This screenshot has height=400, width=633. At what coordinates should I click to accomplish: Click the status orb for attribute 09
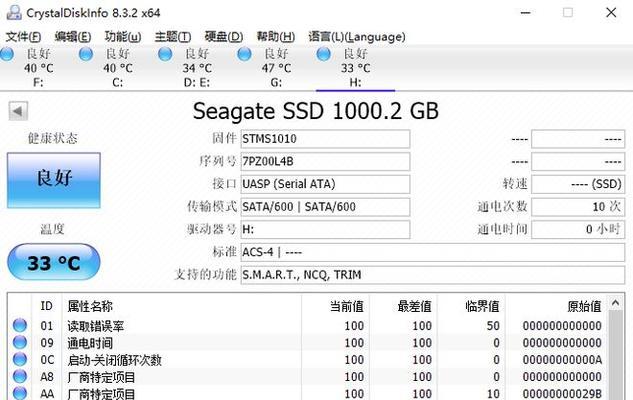pos(20,342)
